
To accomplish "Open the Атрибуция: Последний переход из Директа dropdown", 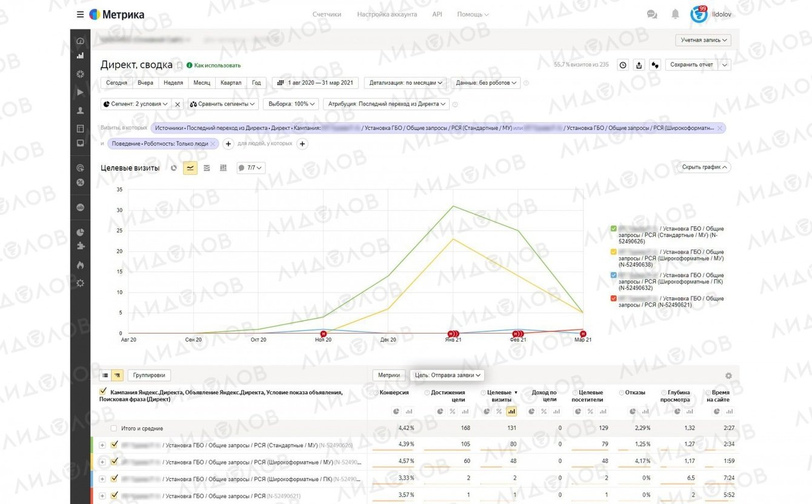I will pyautogui.click(x=387, y=104).
